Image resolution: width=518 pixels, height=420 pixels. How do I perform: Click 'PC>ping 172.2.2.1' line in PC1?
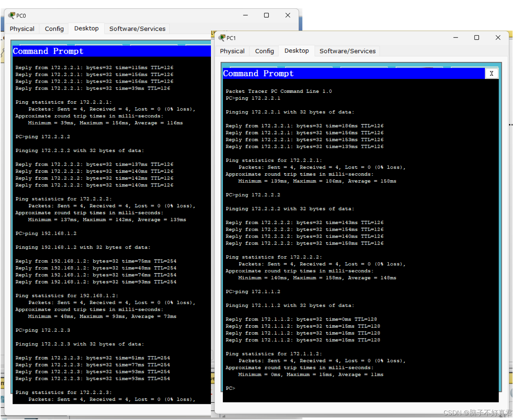253,98
